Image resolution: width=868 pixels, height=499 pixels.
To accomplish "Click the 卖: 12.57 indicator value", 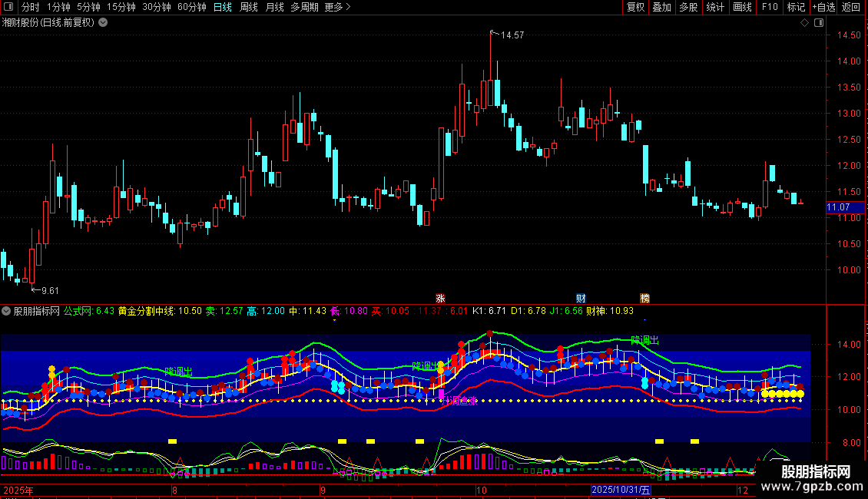I will (x=224, y=311).
